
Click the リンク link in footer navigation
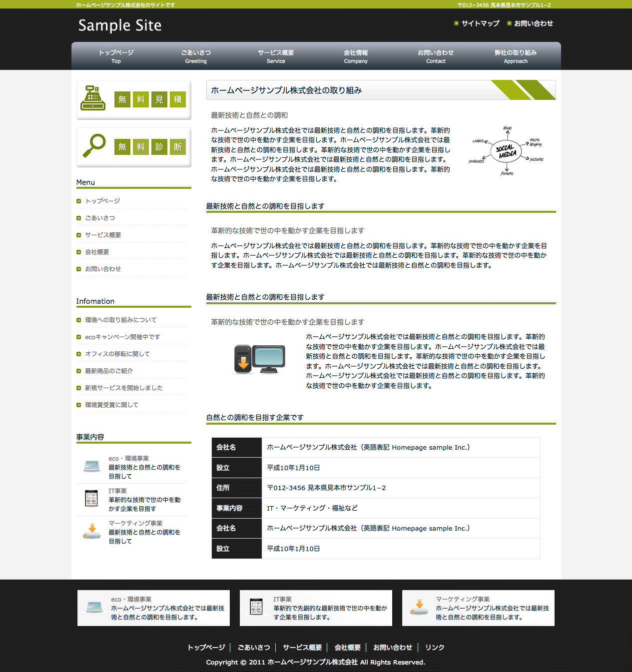[435, 648]
